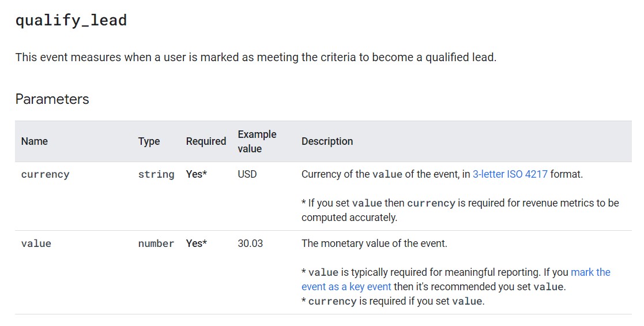Select the Type column header
644x326 pixels.
coord(149,141)
